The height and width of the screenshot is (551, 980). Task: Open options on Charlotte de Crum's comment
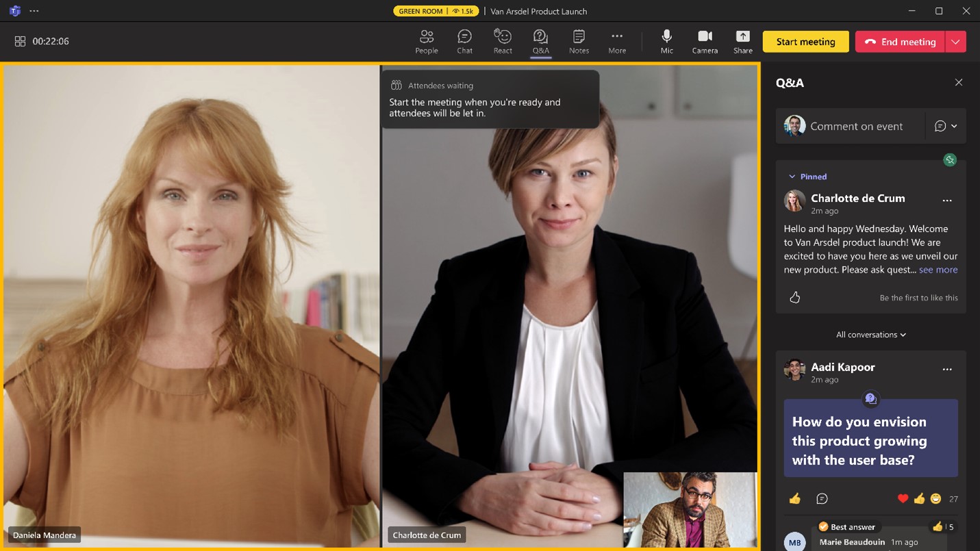coord(947,200)
